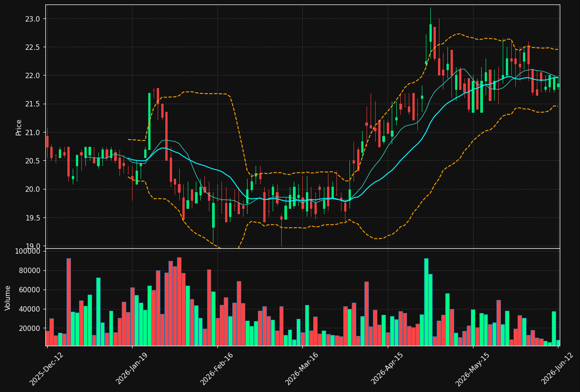Click the 100000 volume axis label
This screenshot has width=580, height=392.
pos(28,251)
